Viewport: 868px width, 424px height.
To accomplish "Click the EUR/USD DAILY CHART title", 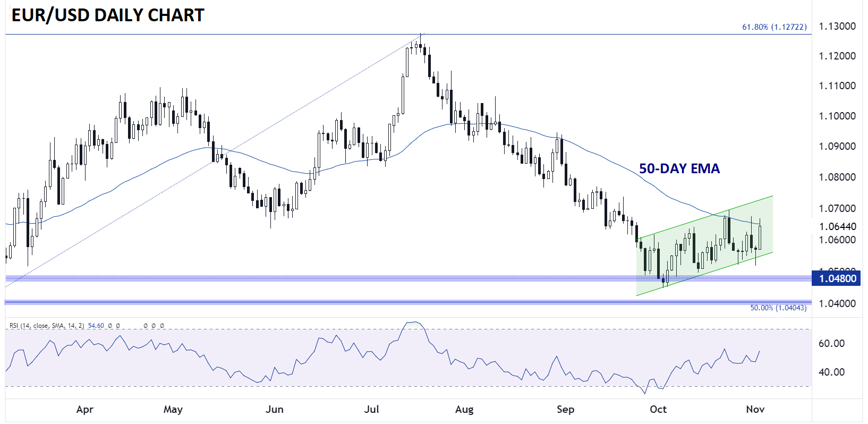I will coord(108,15).
